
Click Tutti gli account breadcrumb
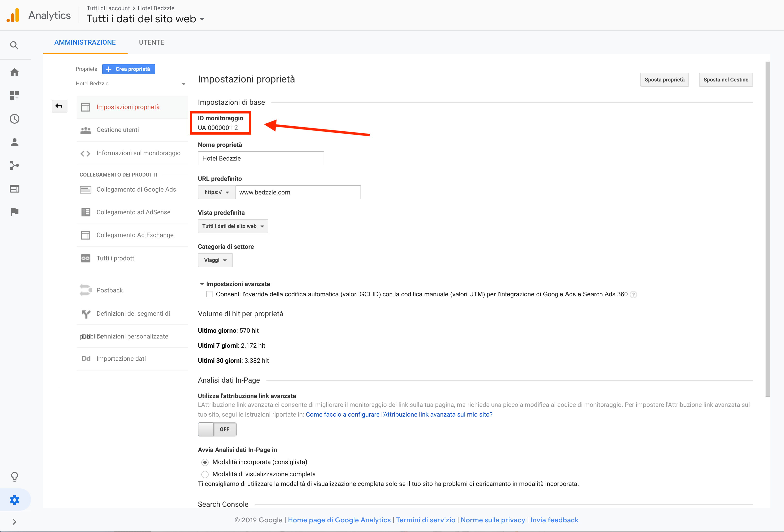click(x=108, y=8)
